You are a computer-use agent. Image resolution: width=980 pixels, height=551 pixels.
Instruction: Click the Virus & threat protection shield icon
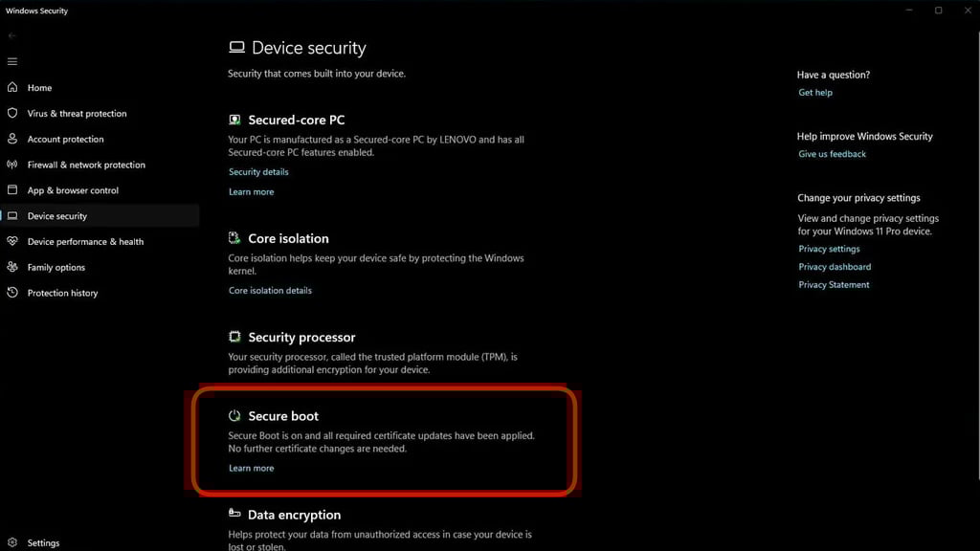[12, 113]
